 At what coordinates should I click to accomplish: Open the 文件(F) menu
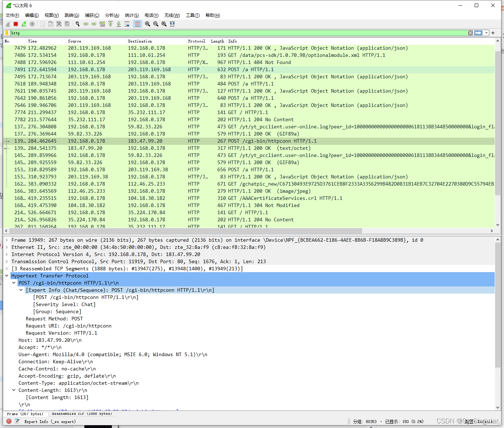[x=13, y=15]
